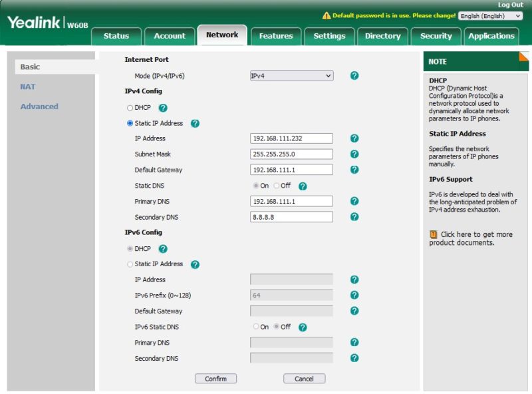The width and height of the screenshot is (532, 394).
Task: Switch to the Features tab
Action: coord(276,37)
